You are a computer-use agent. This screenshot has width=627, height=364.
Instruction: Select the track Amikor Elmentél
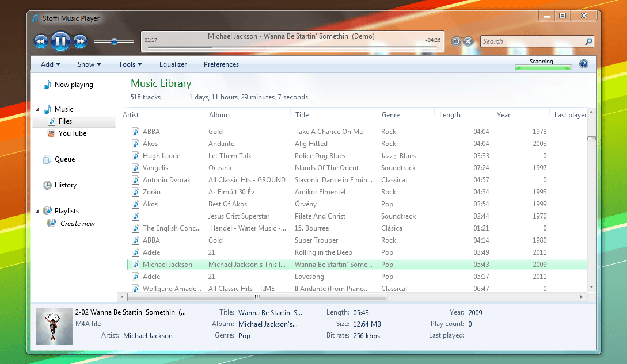coord(320,192)
